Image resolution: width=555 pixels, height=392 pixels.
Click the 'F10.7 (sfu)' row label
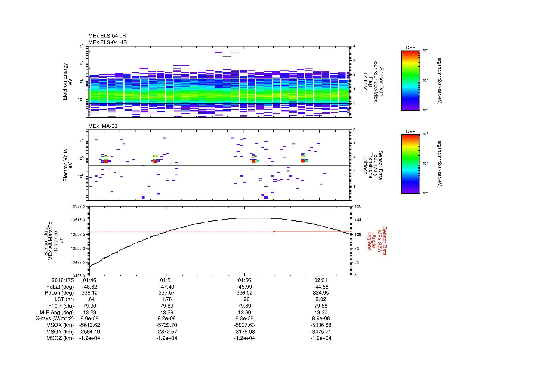pyautogui.click(x=61, y=306)
